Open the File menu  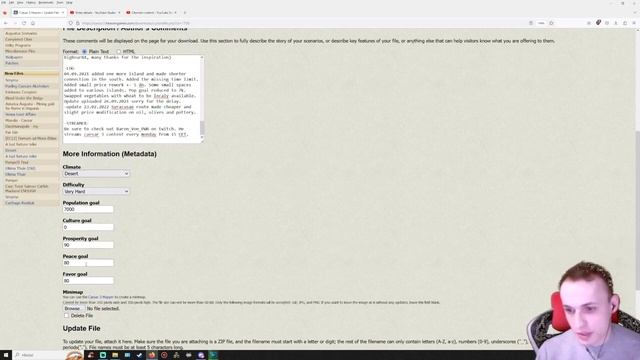[3, 2]
